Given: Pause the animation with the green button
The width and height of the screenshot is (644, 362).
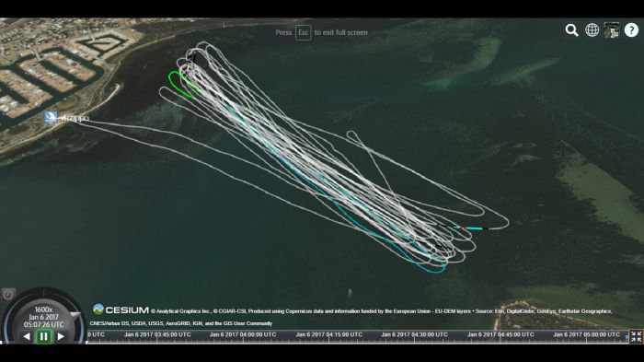Looking at the screenshot, I should click(x=43, y=336).
